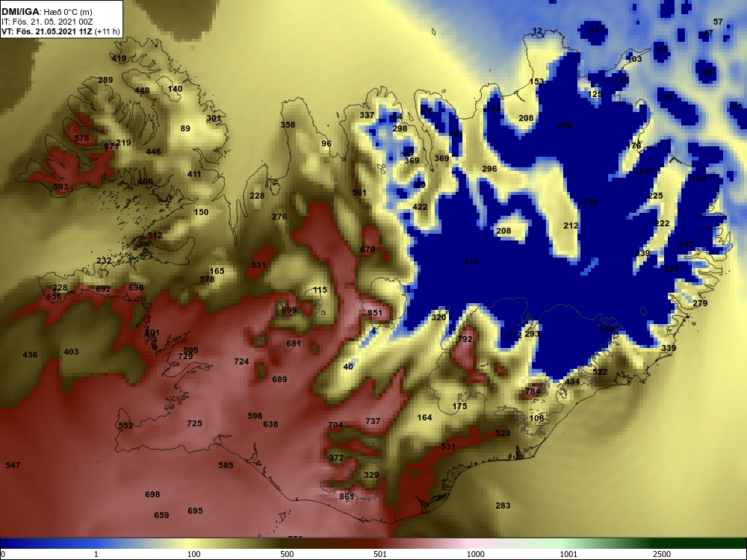Click the map value 659

[x=161, y=515]
